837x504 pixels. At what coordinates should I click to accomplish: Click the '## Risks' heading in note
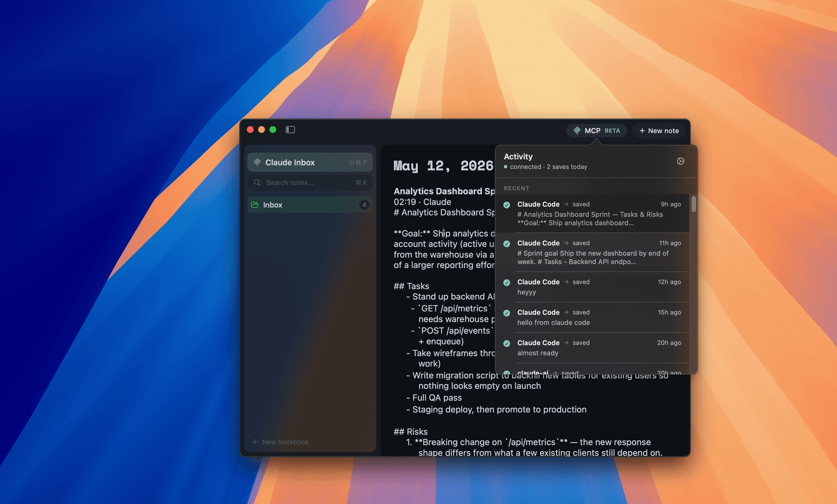pyautogui.click(x=410, y=432)
